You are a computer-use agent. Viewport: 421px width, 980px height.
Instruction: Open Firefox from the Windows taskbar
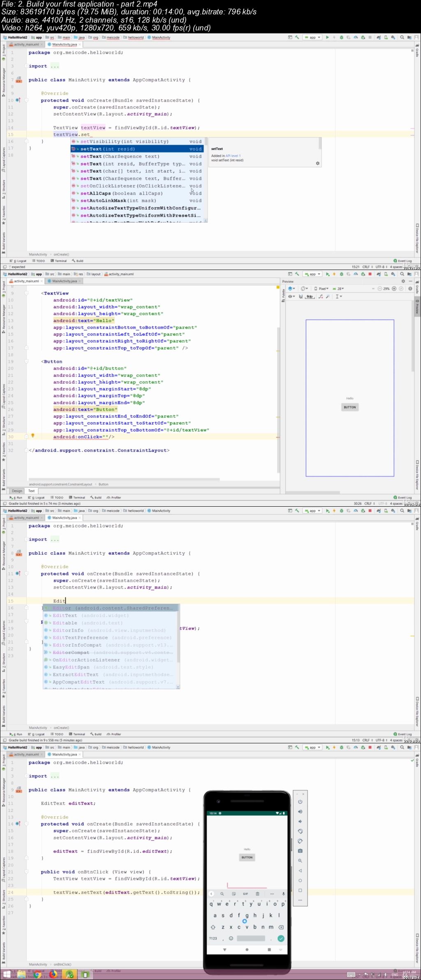pos(53,974)
